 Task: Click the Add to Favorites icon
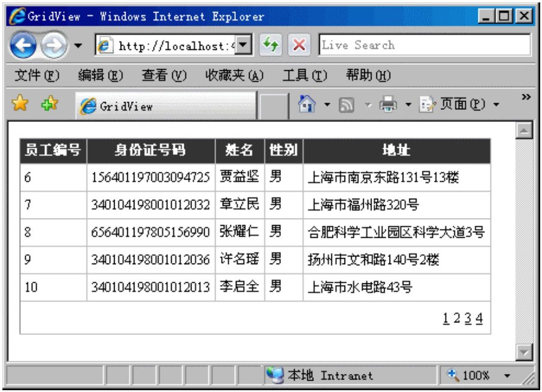49,103
